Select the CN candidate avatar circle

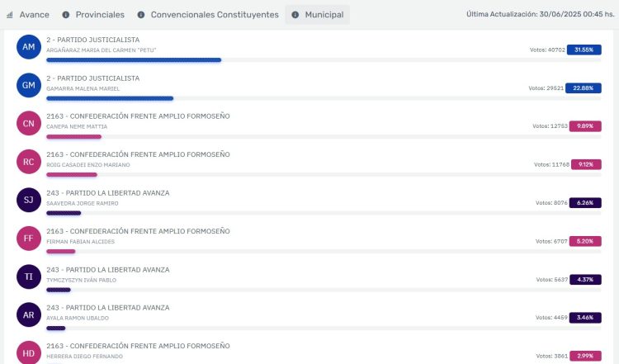point(29,123)
